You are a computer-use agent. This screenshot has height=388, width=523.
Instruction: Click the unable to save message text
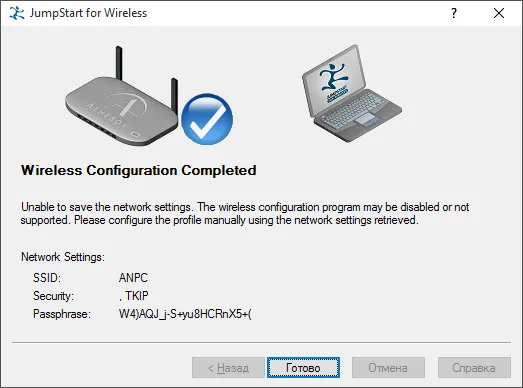(x=245, y=214)
